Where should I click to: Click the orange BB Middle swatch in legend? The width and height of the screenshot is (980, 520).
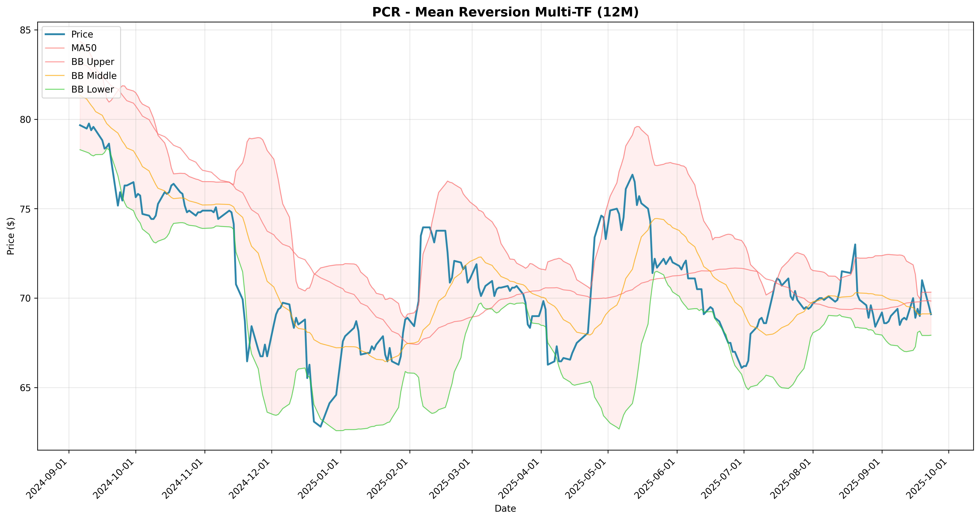click(x=55, y=76)
